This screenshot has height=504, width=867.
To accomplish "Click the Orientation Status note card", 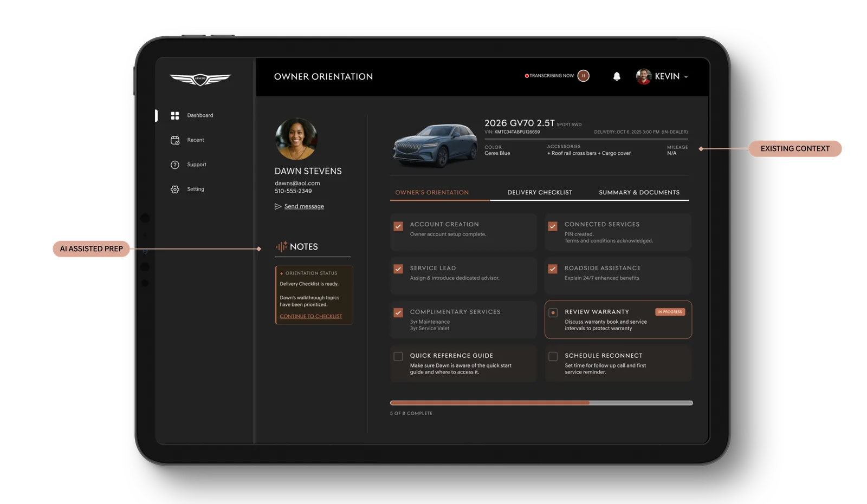I will [314, 295].
